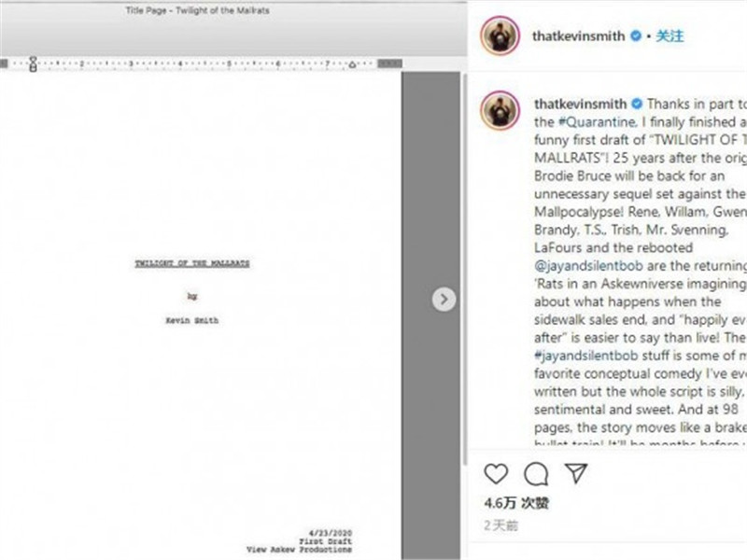
Task: Go to next image with arrow
Action: coord(444,299)
